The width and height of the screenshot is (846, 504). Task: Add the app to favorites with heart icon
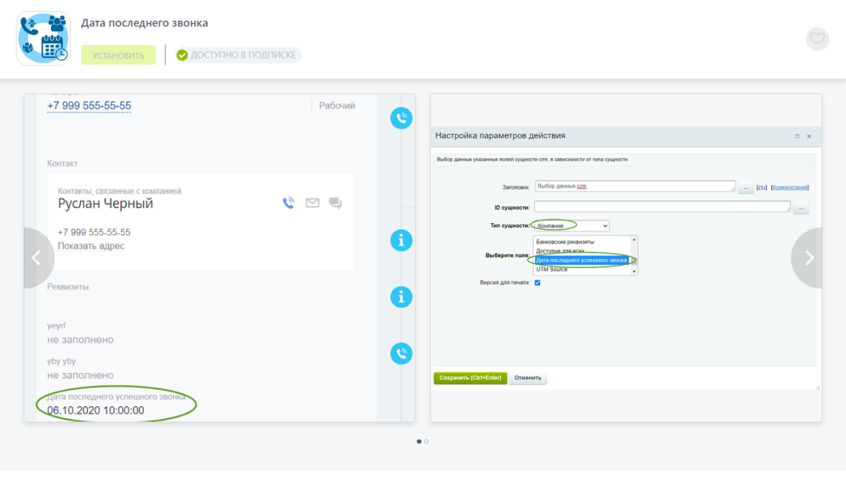818,38
